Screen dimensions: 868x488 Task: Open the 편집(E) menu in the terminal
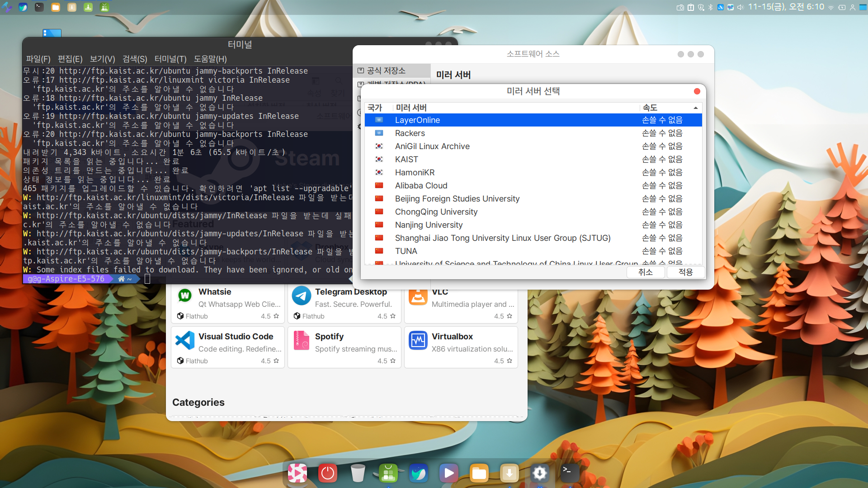(x=70, y=59)
